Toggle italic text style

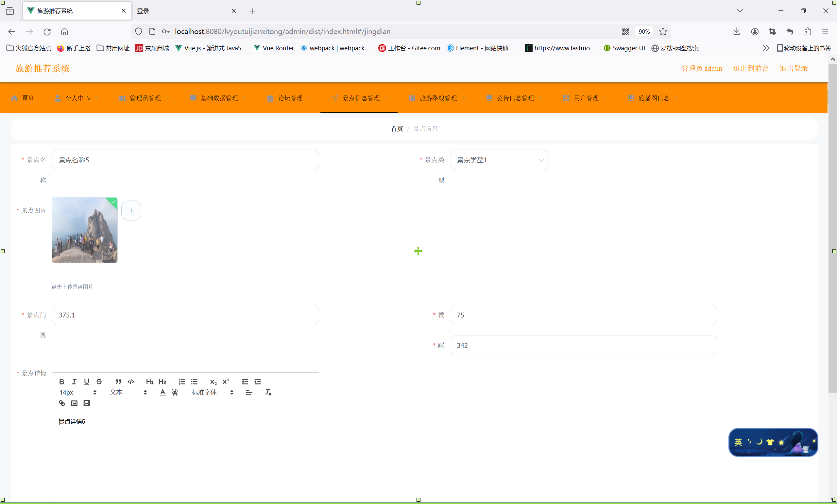74,382
